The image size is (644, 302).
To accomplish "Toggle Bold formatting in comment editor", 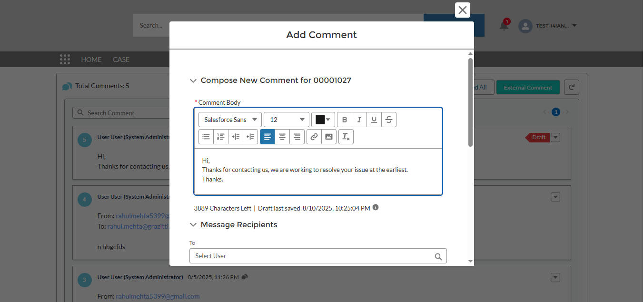I will [345, 120].
